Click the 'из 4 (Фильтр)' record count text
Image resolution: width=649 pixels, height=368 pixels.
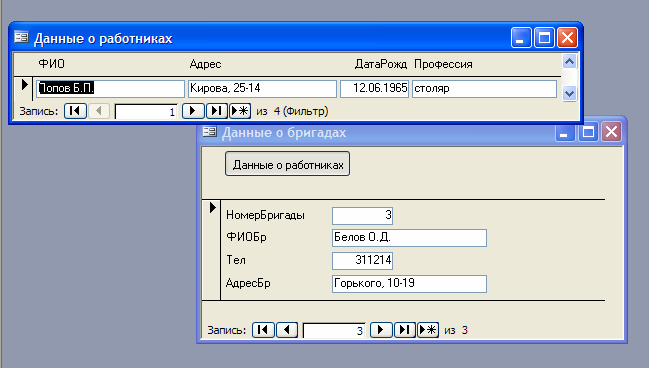pyautogui.click(x=292, y=111)
